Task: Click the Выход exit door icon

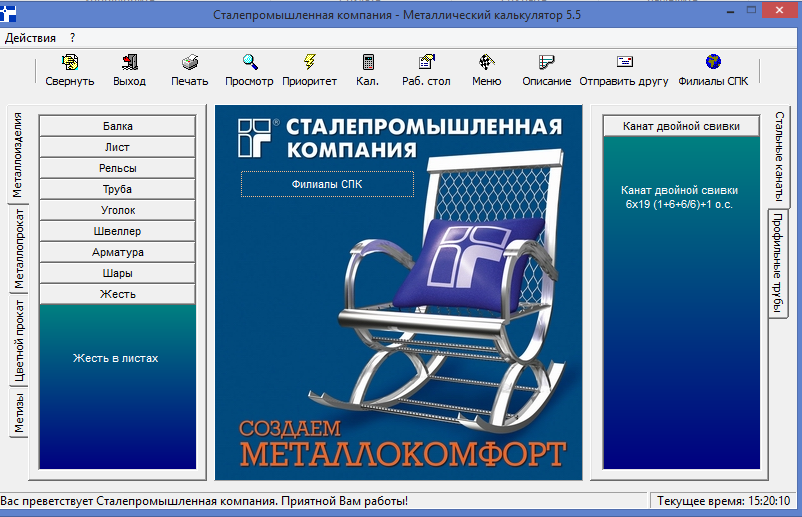Action: [129, 62]
